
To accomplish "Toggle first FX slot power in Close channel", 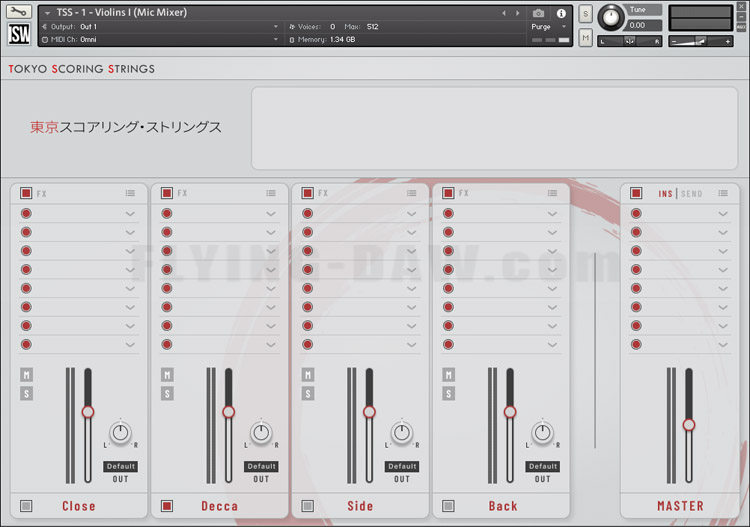I will click(x=26, y=213).
